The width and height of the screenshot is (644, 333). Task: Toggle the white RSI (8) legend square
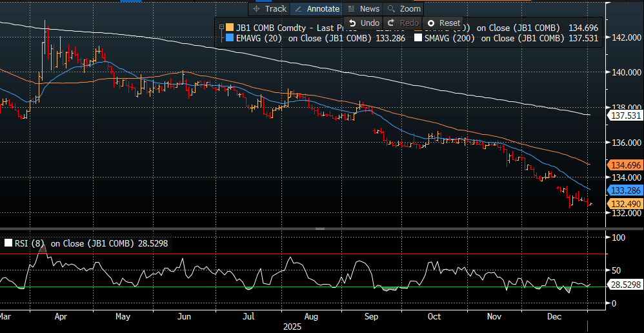tap(8, 243)
